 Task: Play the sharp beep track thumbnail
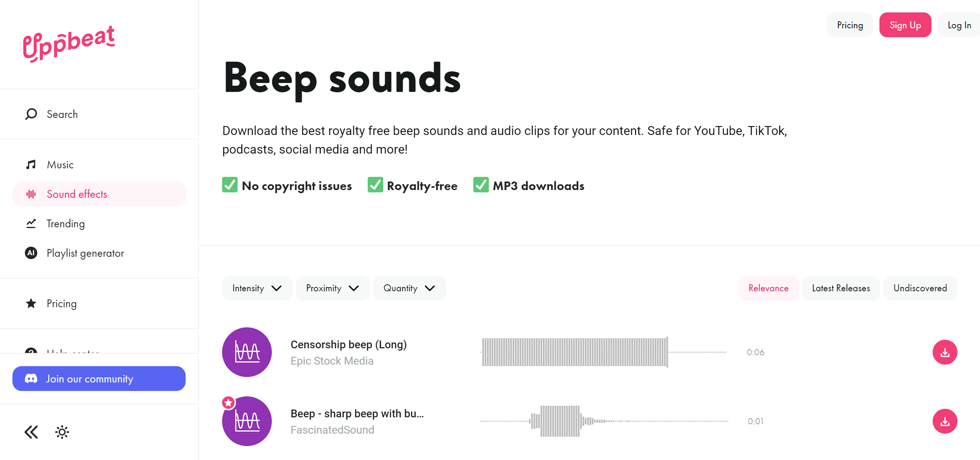pyautogui.click(x=247, y=421)
